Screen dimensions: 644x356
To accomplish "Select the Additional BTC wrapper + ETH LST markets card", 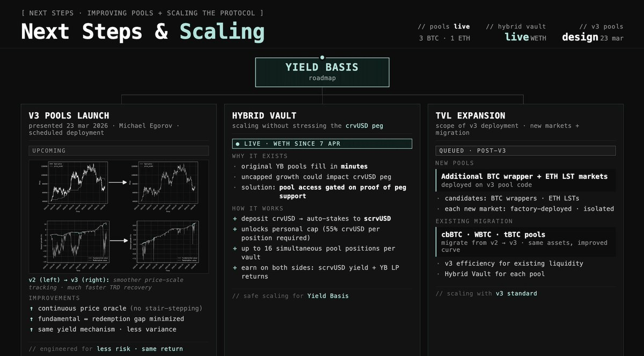I will [525, 180].
